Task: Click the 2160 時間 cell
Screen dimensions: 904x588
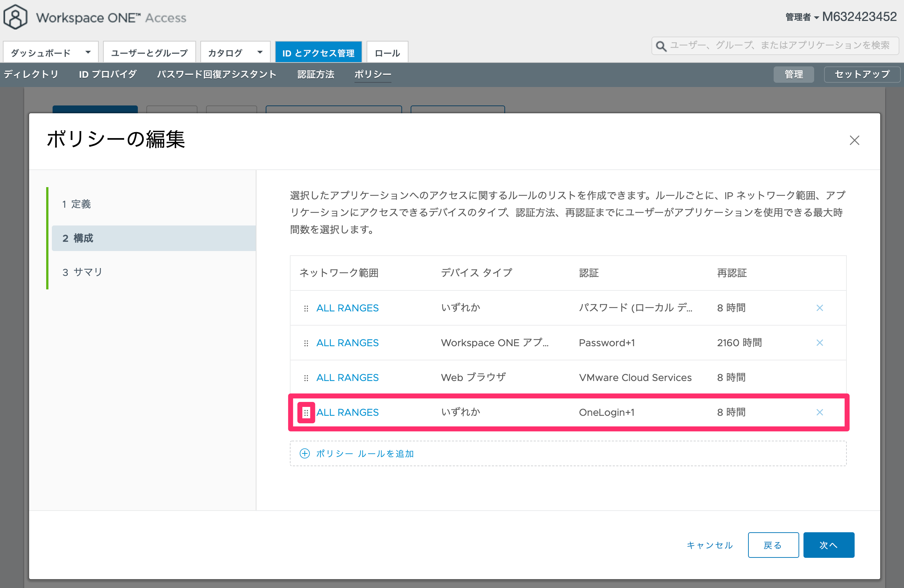Action: coord(739,343)
